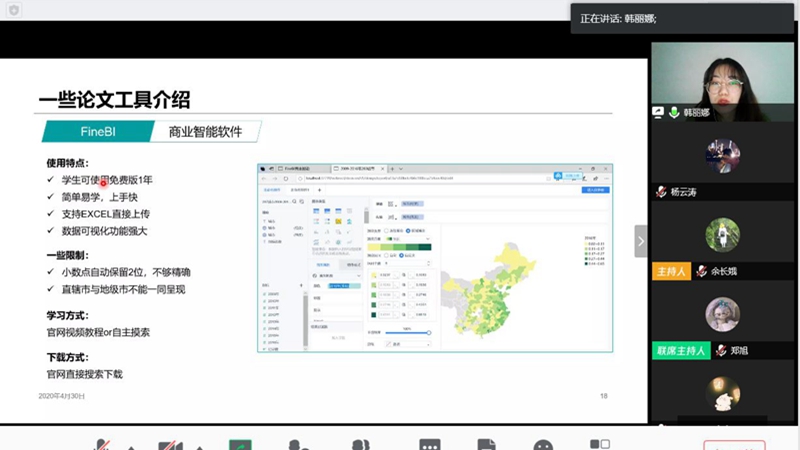
Task: Click 杨云涛's muted microphone icon
Action: tap(661, 192)
